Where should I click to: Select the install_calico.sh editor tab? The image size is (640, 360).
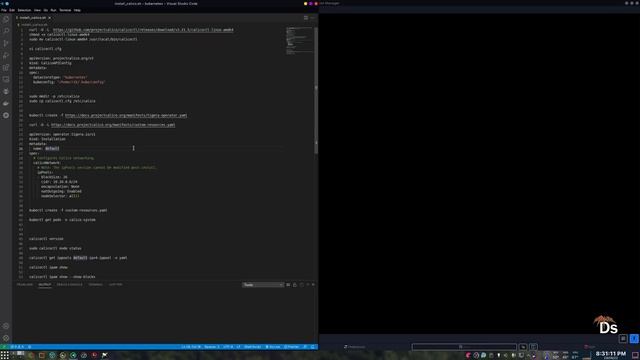33,18
